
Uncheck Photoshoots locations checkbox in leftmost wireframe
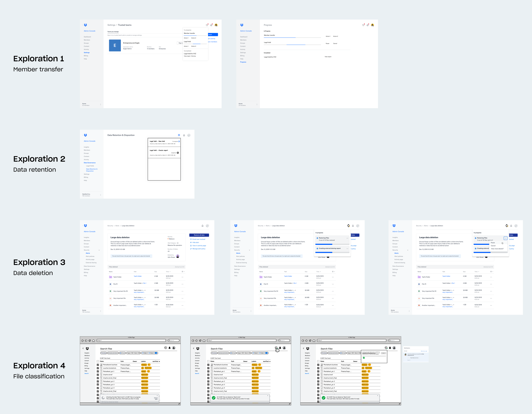98,365
